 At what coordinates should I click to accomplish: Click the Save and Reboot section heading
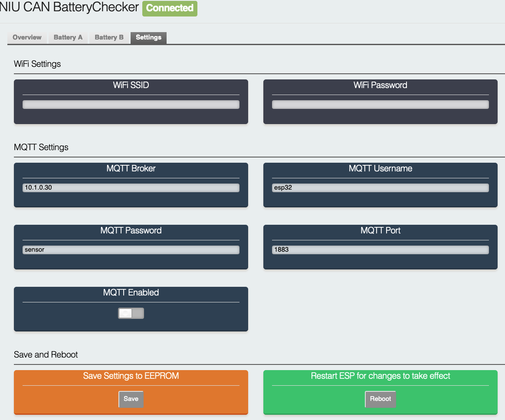(x=46, y=355)
